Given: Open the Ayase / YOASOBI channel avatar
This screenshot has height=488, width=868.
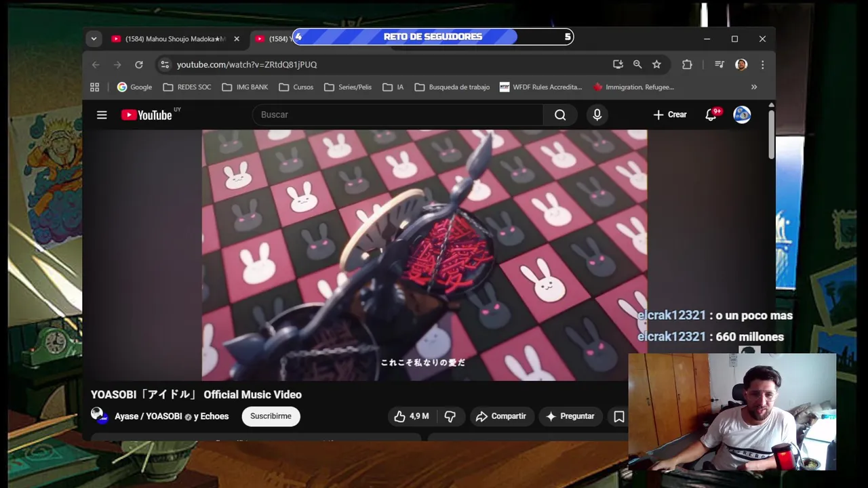Looking at the screenshot, I should tap(99, 415).
